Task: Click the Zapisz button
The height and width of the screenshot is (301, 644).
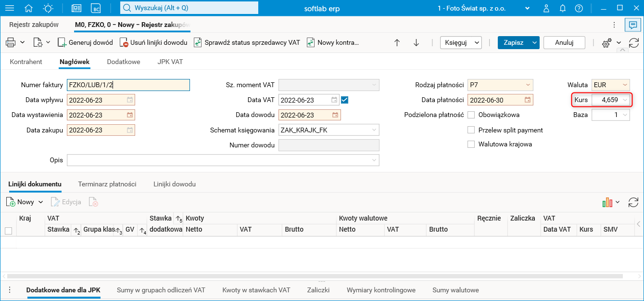Action: [x=513, y=42]
